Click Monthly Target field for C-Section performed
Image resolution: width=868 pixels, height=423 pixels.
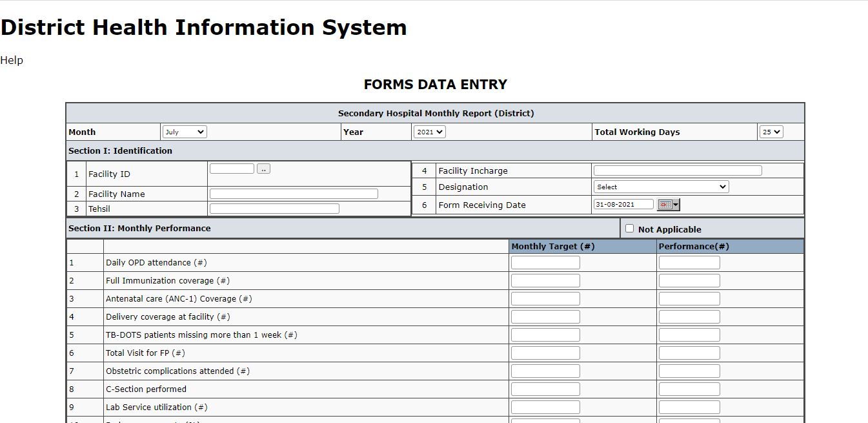pos(545,389)
